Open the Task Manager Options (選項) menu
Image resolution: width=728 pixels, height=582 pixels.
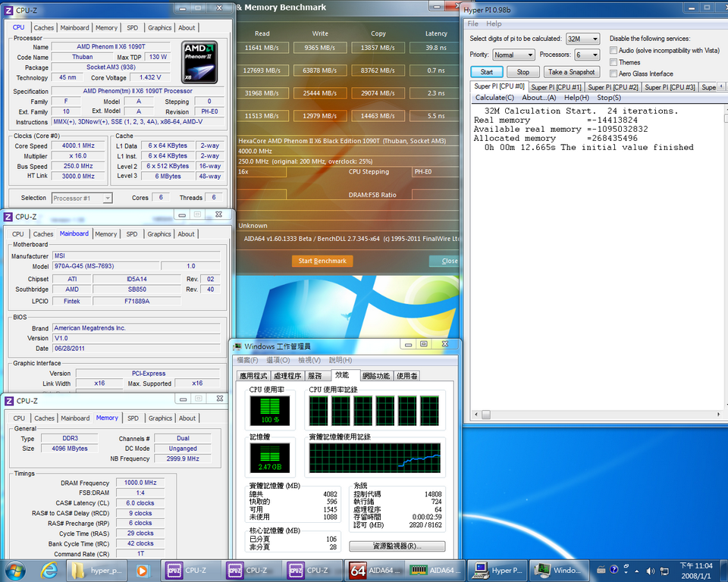278,360
